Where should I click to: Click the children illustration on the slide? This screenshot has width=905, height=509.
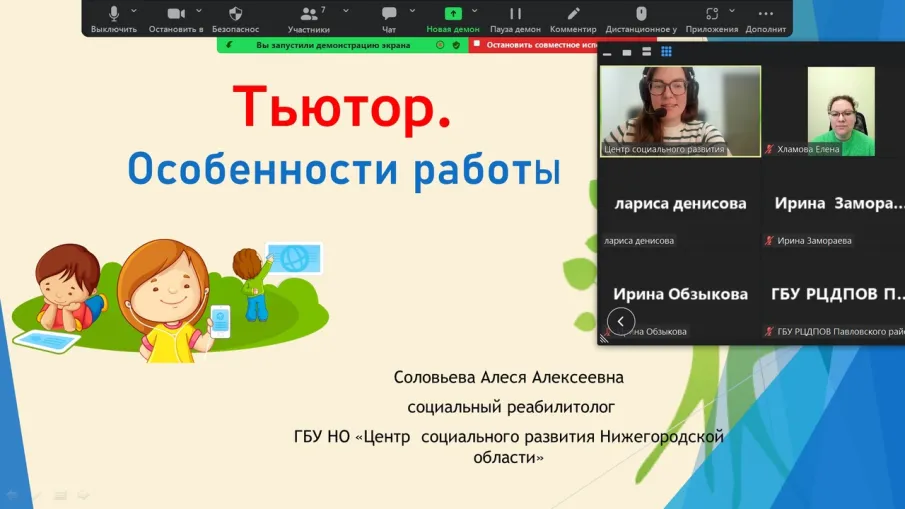[170, 300]
